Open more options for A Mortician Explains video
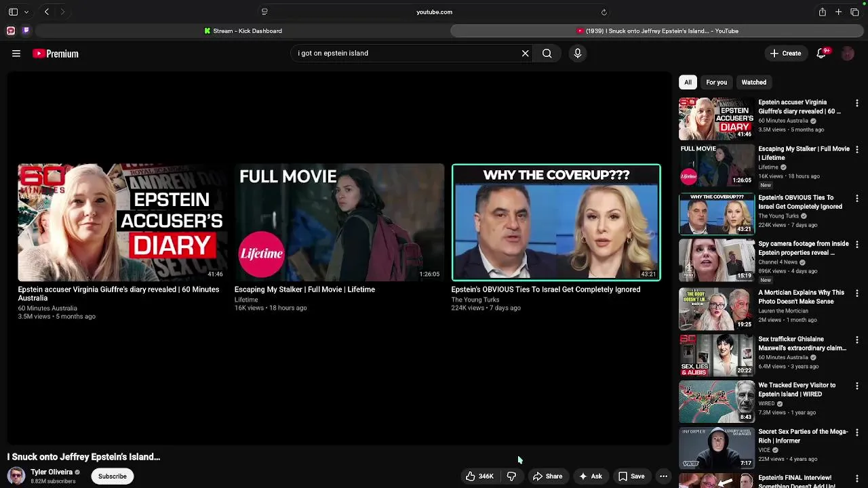Viewport: 868px width, 488px height. [857, 293]
